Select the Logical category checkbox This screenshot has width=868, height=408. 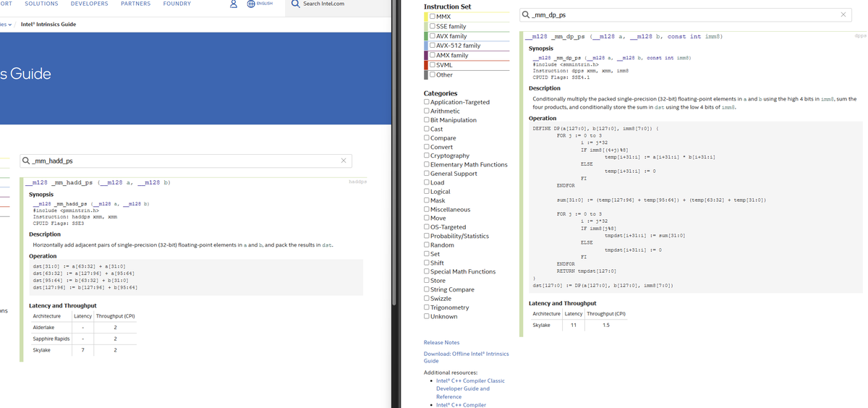(x=427, y=192)
